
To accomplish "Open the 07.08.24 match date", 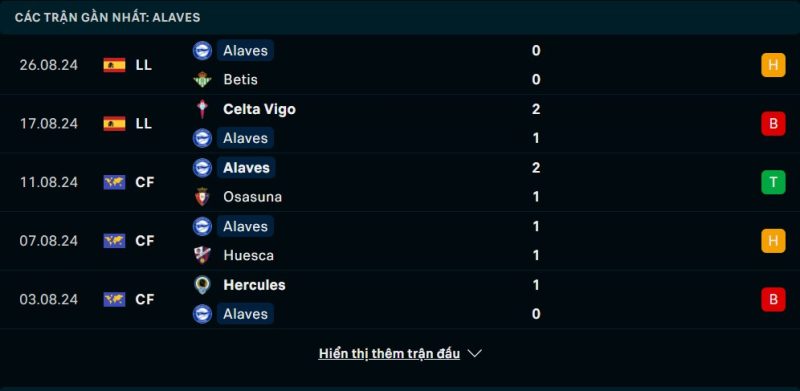I will (49, 241).
